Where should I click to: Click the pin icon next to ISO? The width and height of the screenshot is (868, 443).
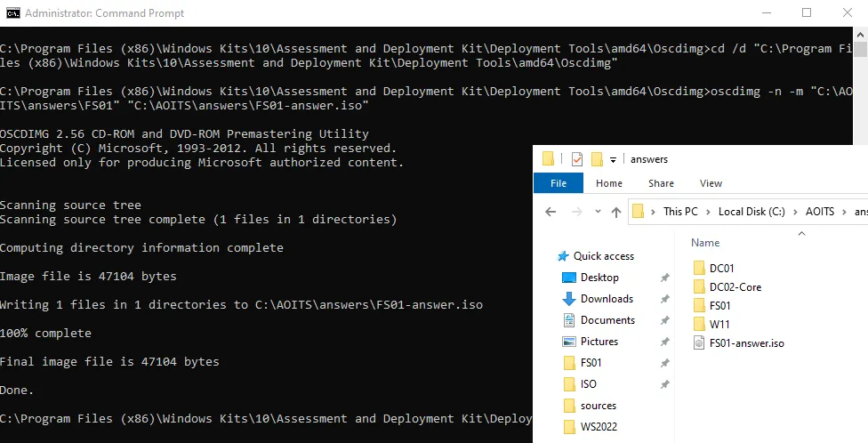pos(665,384)
